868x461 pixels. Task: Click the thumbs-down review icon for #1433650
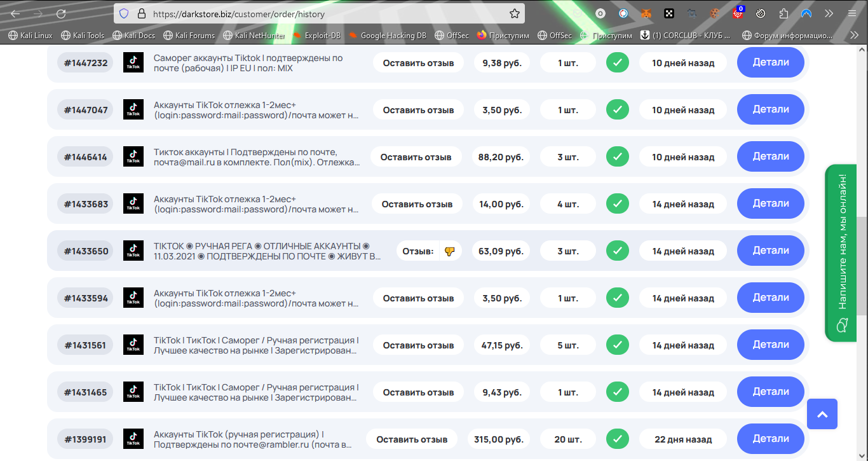[x=450, y=251]
